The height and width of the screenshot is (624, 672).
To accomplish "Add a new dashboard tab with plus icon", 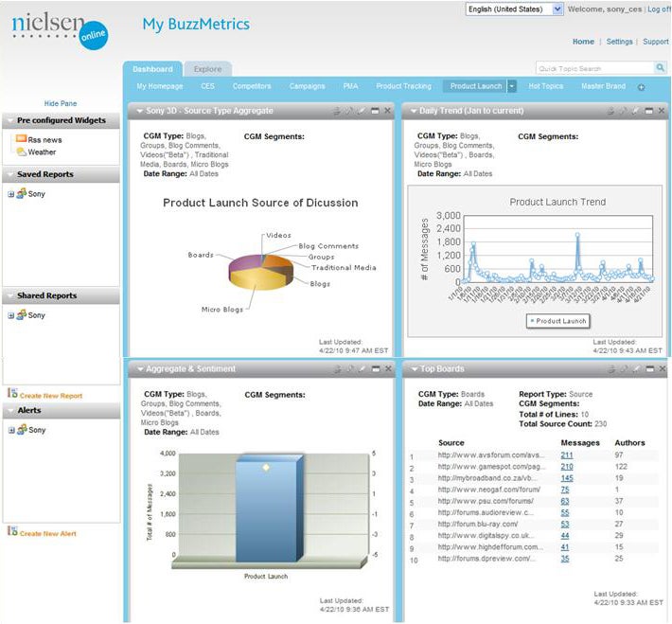I will pyautogui.click(x=641, y=87).
